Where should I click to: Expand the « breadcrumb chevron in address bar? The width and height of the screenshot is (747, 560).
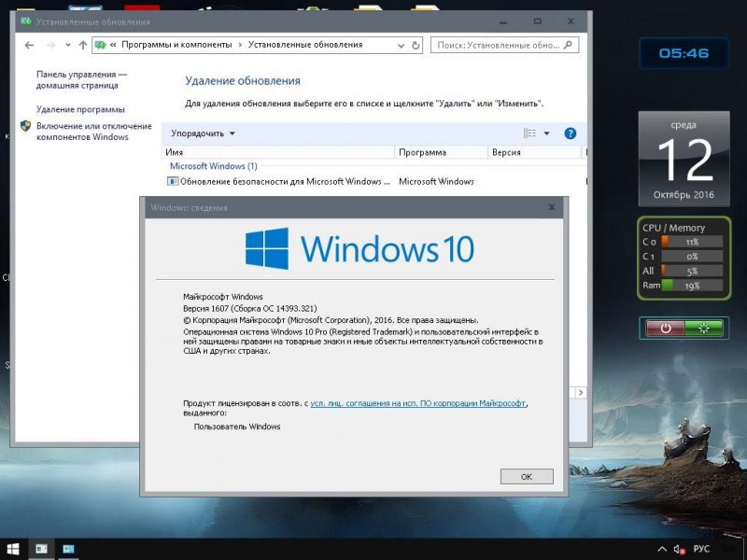(113, 45)
